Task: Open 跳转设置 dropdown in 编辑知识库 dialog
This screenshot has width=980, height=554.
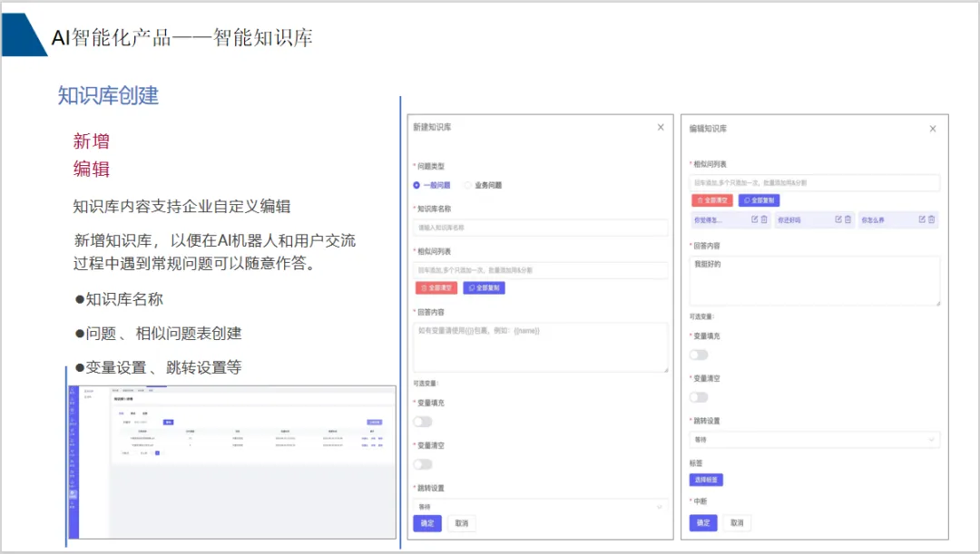Action: 814,440
